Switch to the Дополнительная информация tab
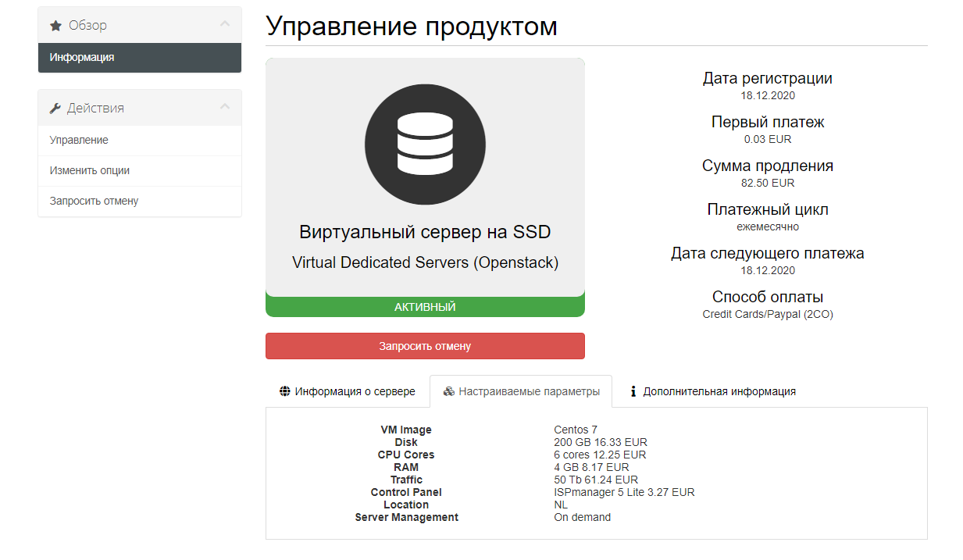963x560 pixels. pyautogui.click(x=712, y=391)
